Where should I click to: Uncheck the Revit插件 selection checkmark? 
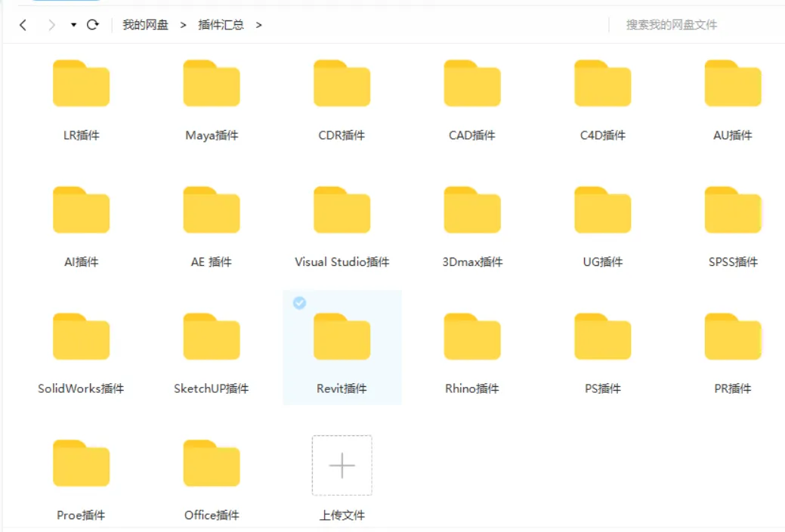[299, 302]
